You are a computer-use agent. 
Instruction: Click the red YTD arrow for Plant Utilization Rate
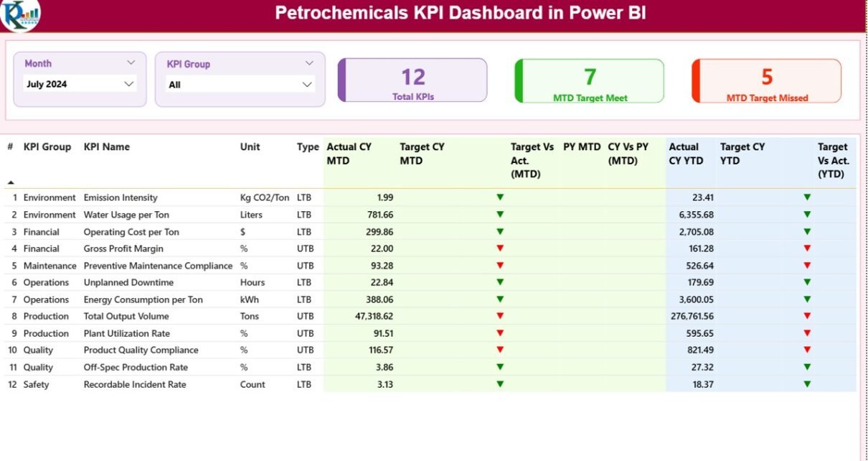pos(807,333)
